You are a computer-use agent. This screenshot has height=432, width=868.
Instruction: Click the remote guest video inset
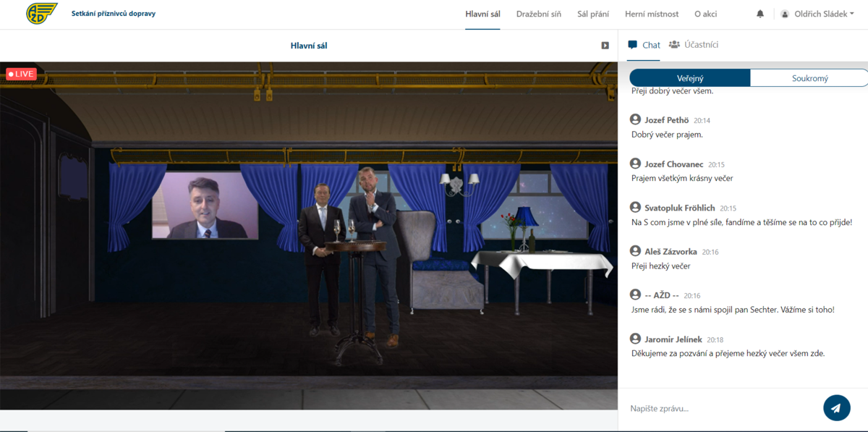click(205, 206)
